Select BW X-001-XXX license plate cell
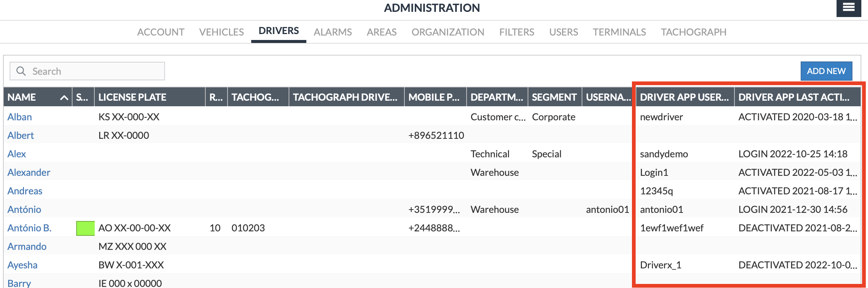This screenshot has height=288, width=868. [x=131, y=265]
